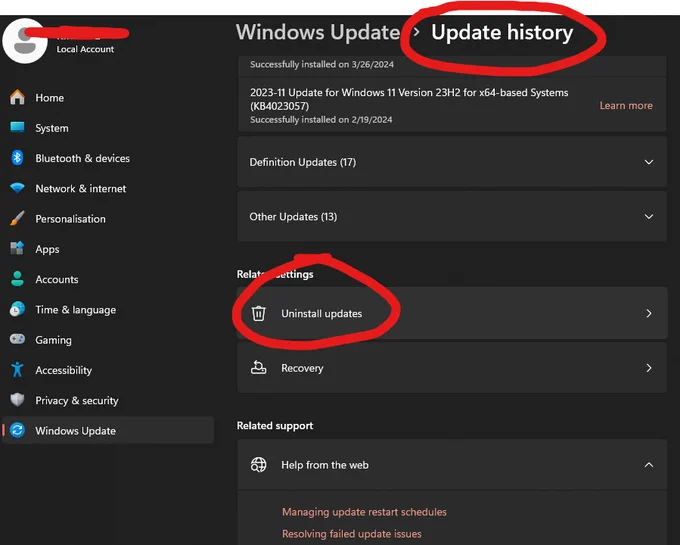Click the Update history heading
The image size is (680, 545).
(x=502, y=33)
